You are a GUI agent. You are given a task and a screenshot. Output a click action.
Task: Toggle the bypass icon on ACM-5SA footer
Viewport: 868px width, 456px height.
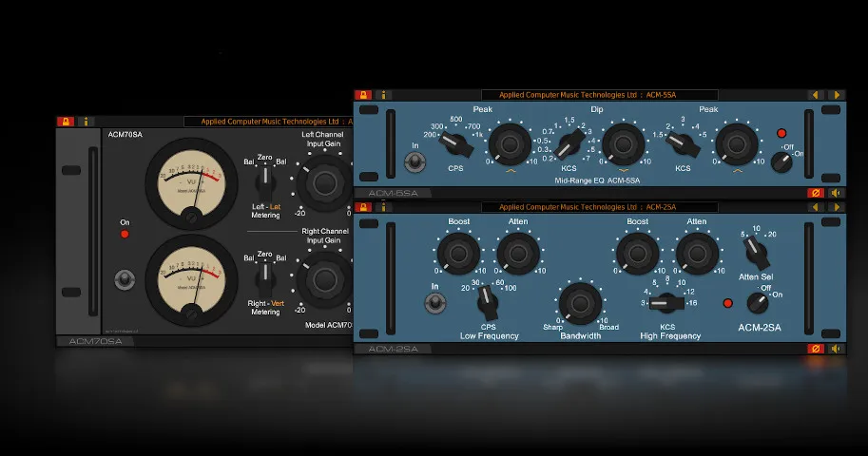click(x=816, y=193)
